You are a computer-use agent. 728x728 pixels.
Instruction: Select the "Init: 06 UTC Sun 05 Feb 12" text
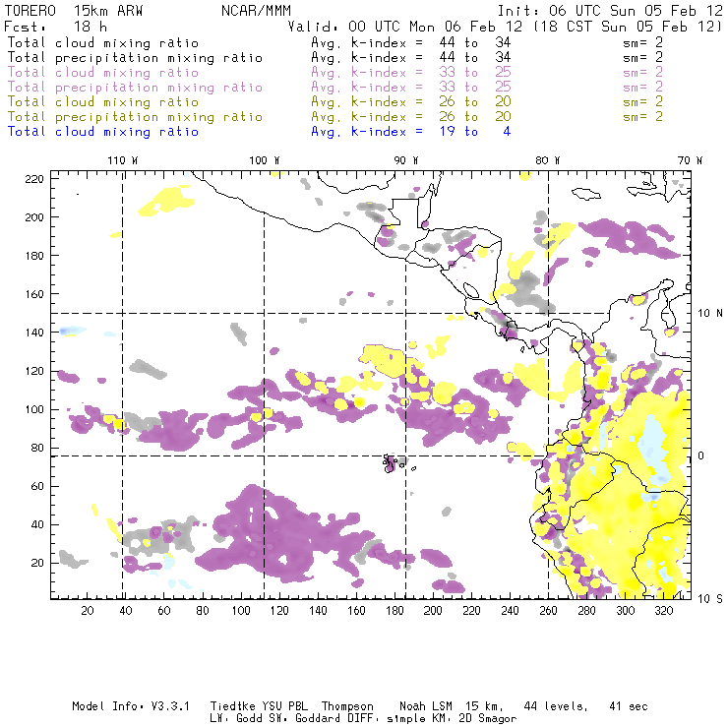coord(610,11)
